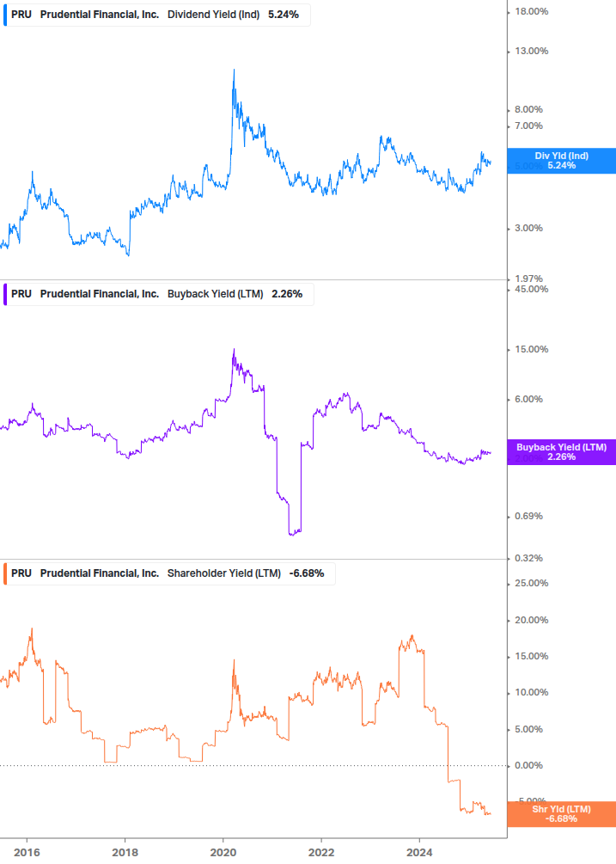
Task: Click the 15.00% buyback axis label
Action: pos(531,349)
